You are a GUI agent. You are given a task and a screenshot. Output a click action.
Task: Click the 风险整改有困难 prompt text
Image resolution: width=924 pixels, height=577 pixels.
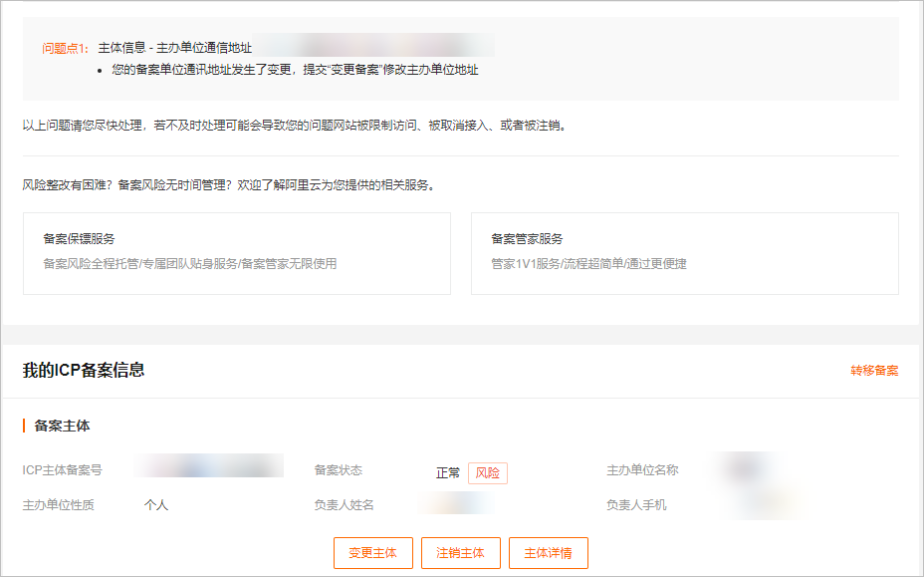[229, 185]
